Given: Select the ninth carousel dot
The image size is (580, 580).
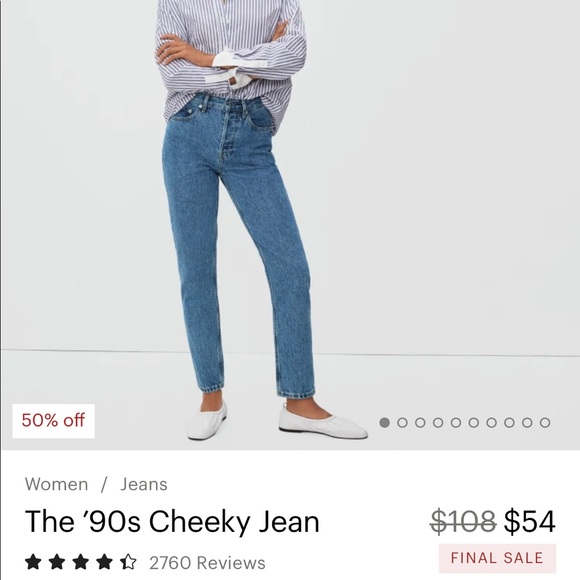Looking at the screenshot, I should tap(527, 422).
